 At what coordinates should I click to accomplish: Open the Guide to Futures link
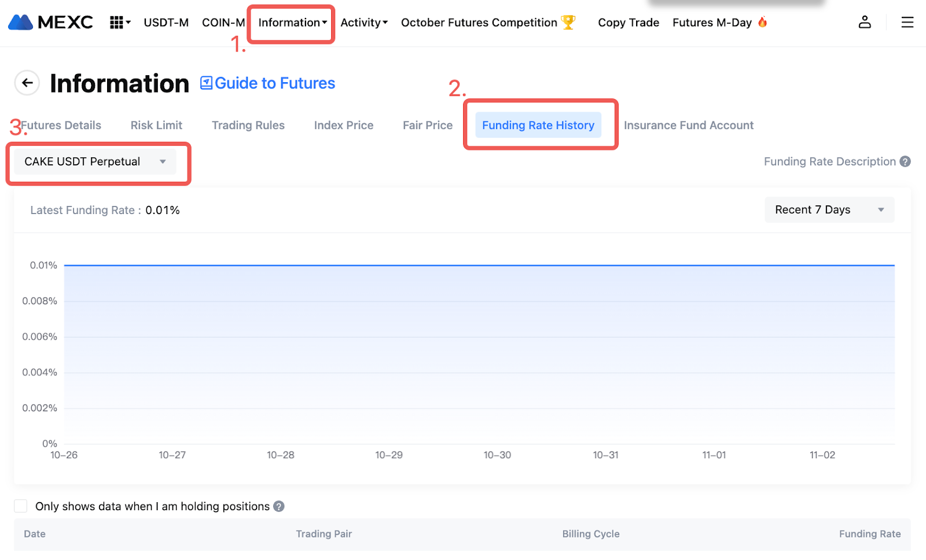pos(268,83)
